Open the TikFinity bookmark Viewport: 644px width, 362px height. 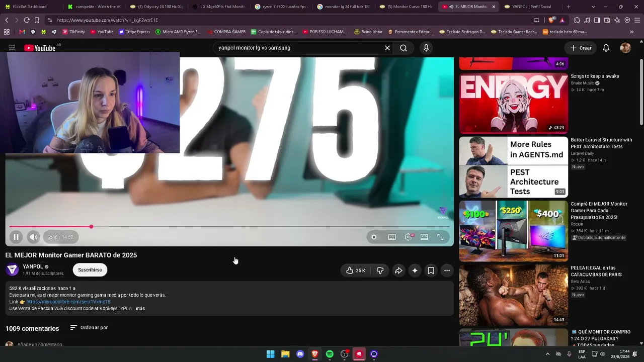(x=73, y=32)
